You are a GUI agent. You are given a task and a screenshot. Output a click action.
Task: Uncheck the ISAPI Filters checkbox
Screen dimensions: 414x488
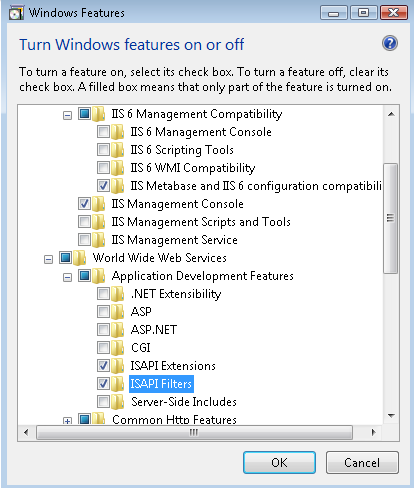coord(103,384)
